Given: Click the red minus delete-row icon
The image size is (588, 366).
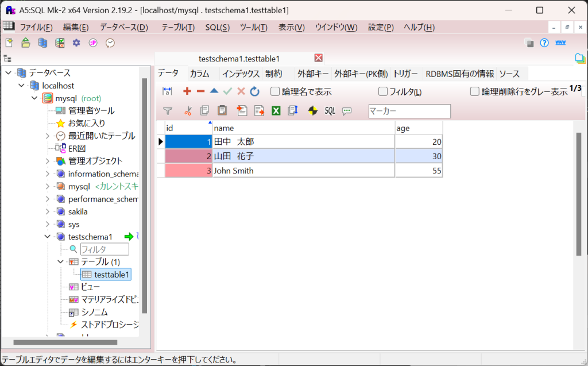Looking at the screenshot, I should (200, 91).
